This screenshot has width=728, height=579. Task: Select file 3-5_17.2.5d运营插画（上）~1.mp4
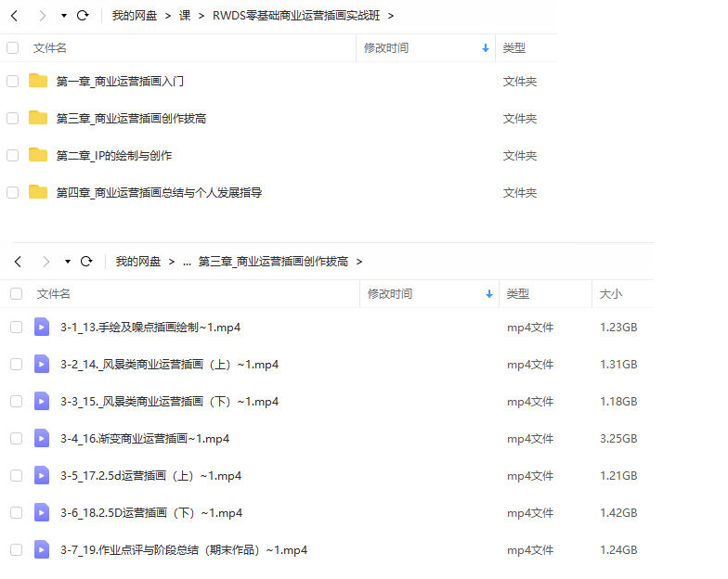[x=150, y=475]
